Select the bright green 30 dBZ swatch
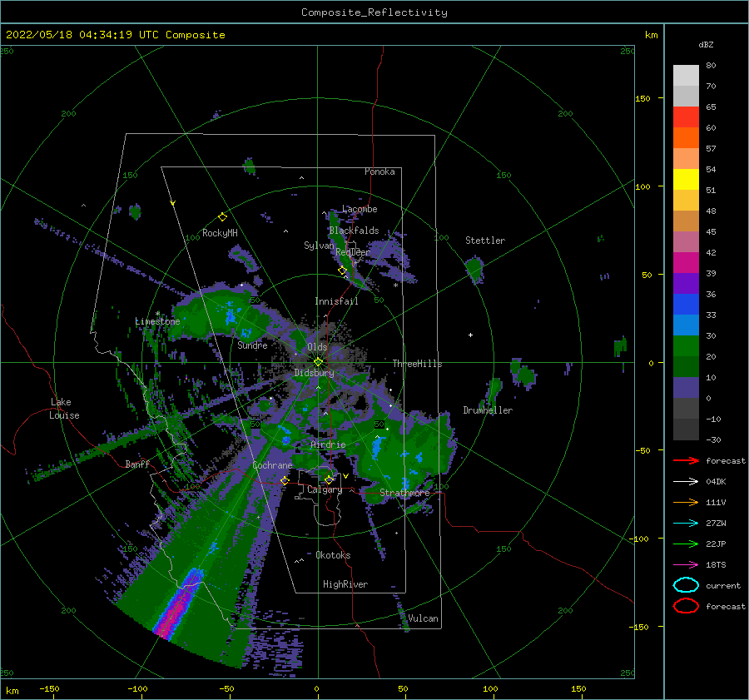The image size is (749, 700). [686, 346]
